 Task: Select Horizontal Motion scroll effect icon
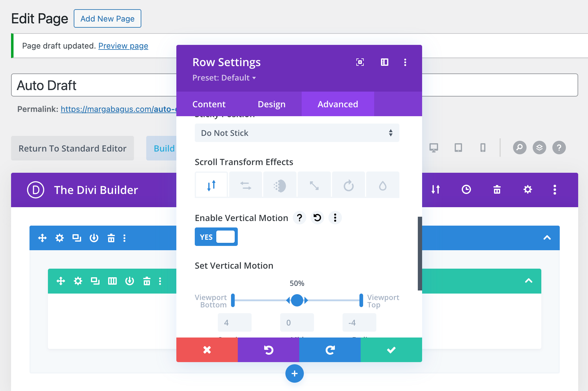pos(245,185)
